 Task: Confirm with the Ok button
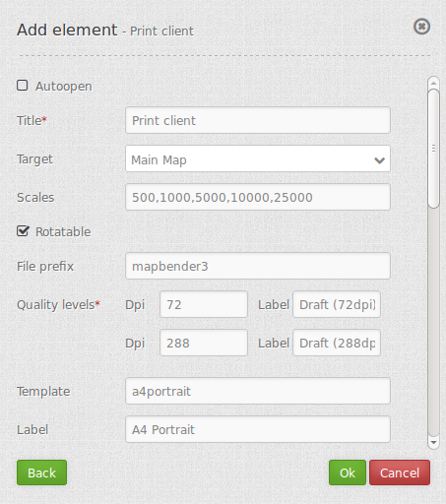point(348,472)
